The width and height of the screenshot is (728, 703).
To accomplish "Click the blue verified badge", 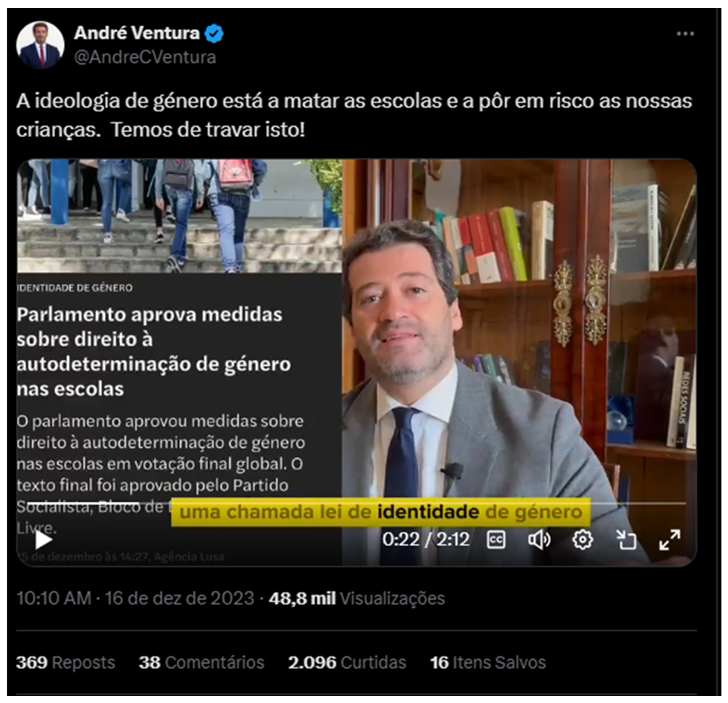I will [x=214, y=33].
